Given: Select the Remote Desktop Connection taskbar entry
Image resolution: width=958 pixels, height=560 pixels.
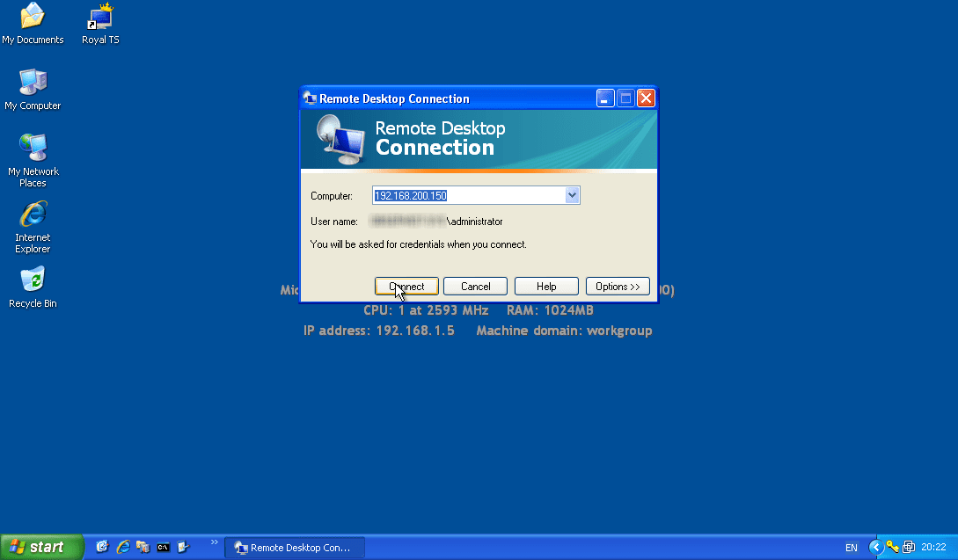Looking at the screenshot, I should click(x=295, y=547).
